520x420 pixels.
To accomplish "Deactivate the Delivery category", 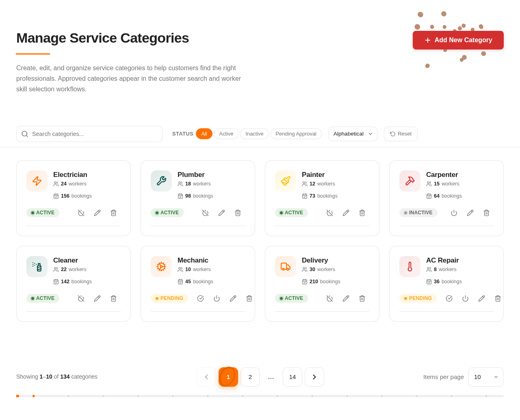I will coord(330,299).
